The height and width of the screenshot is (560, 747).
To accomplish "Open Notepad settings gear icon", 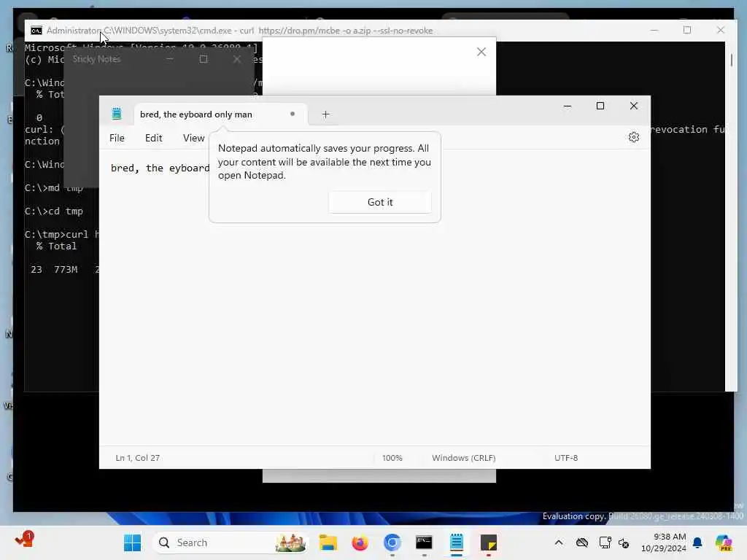I will pyautogui.click(x=634, y=138).
